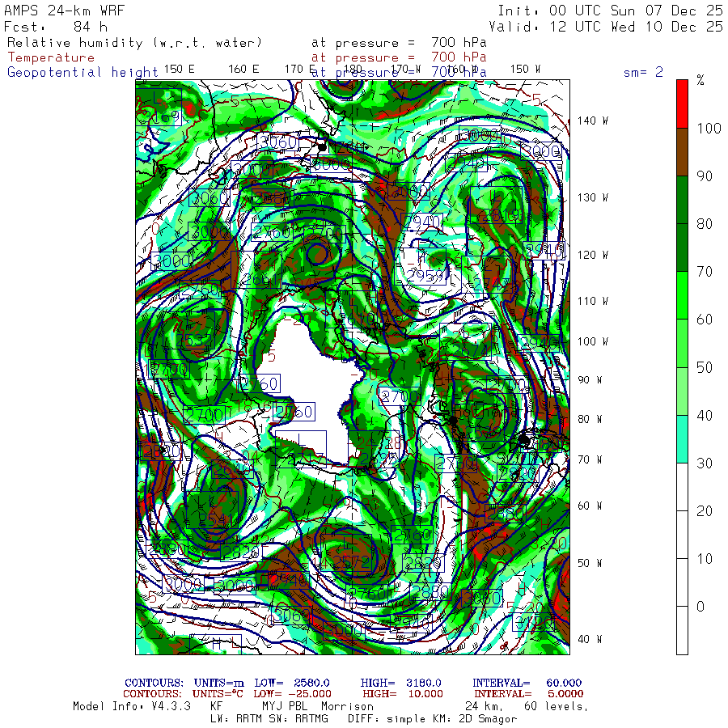Click the 'DIFF: simple KM: 2D Smagor' text
This screenshot has width=728, height=728.
pyautogui.click(x=432, y=719)
